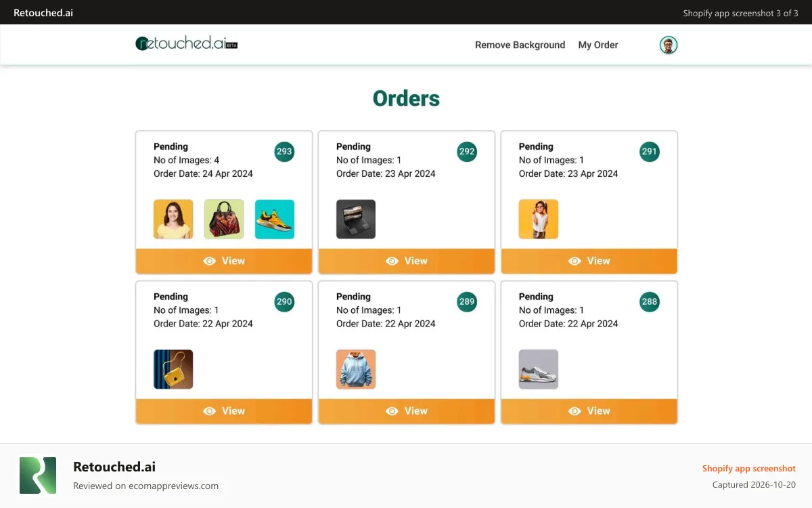View order 289 details
This screenshot has height=508, width=812.
pyautogui.click(x=407, y=411)
